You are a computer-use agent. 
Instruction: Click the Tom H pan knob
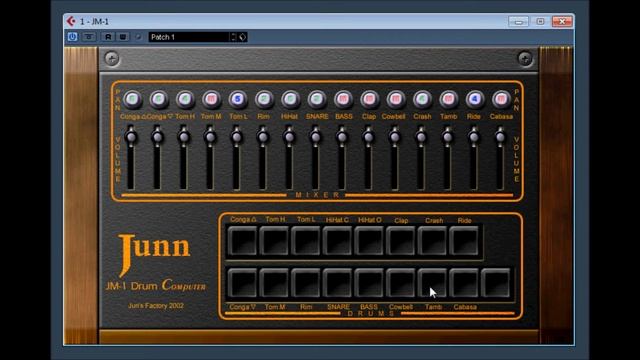pyautogui.click(x=185, y=99)
